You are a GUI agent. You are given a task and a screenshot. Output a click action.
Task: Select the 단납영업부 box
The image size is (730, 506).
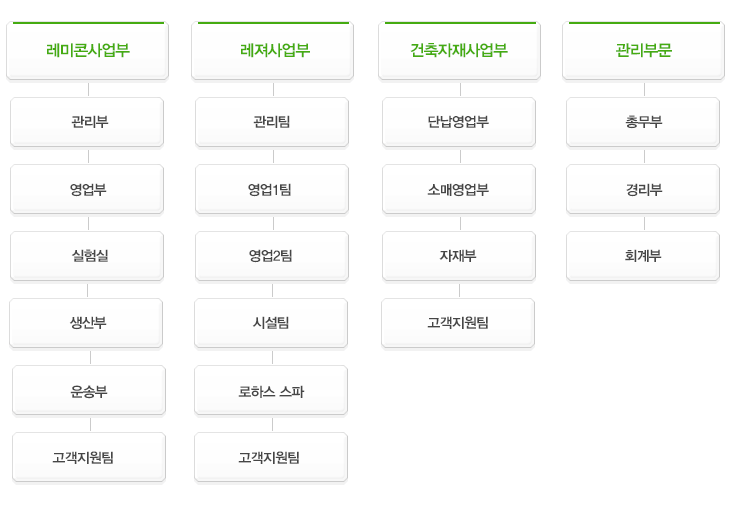pyautogui.click(x=459, y=122)
